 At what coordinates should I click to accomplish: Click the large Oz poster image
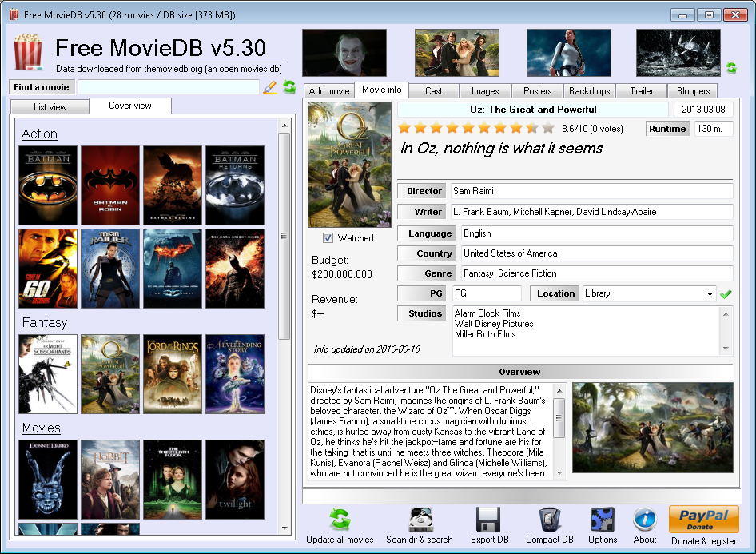tap(349, 165)
